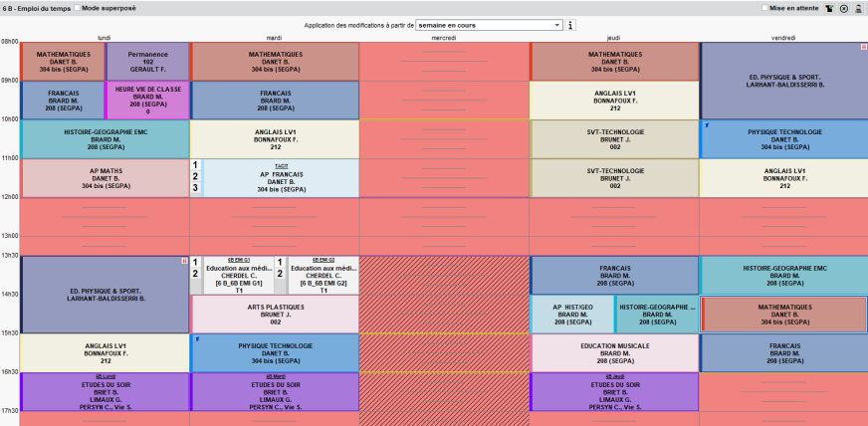The width and height of the screenshot is (868, 426).
Task: Click pin icon on Friday PHYSIQUE TECHNOLOGIE block
Action: tap(707, 125)
